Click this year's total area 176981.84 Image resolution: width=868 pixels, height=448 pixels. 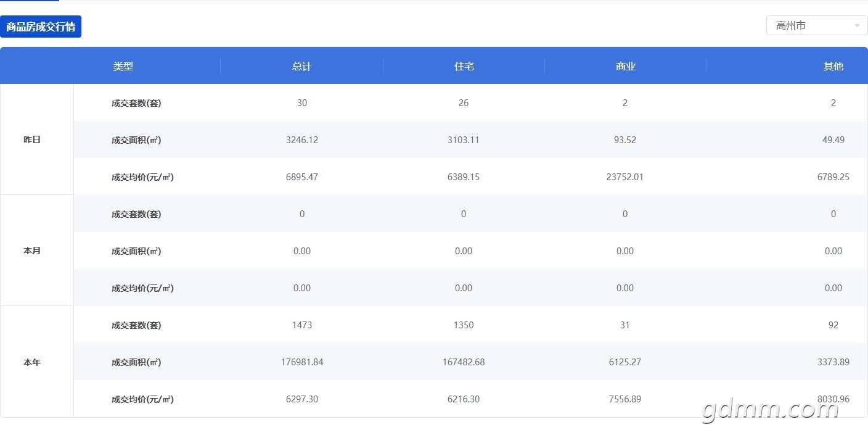302,362
